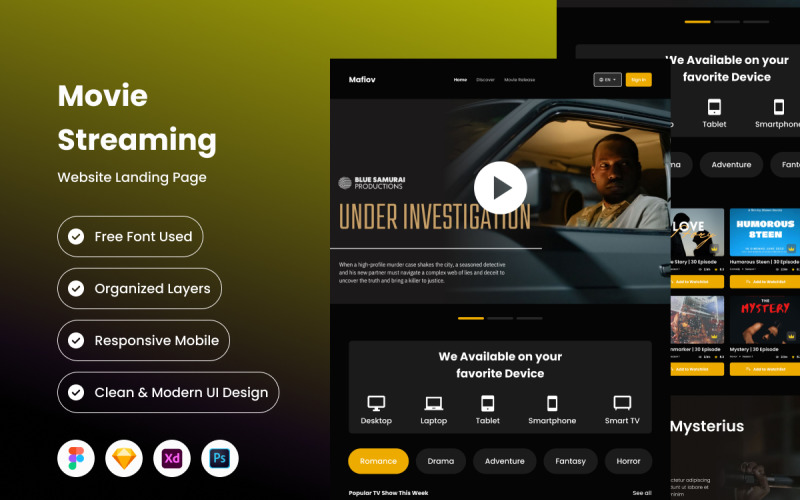800x500 pixels.
Task: Click the Organized Layers checkmark
Action: [76, 289]
